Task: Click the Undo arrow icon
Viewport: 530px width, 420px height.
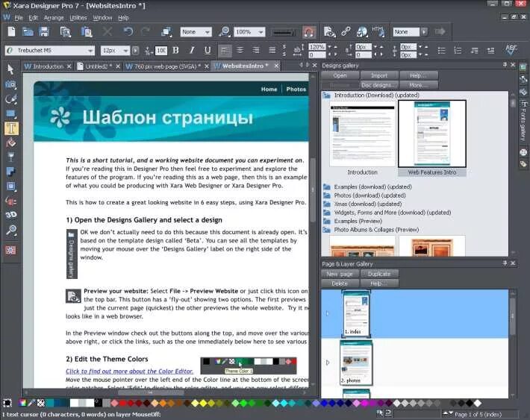Action: 128,32
